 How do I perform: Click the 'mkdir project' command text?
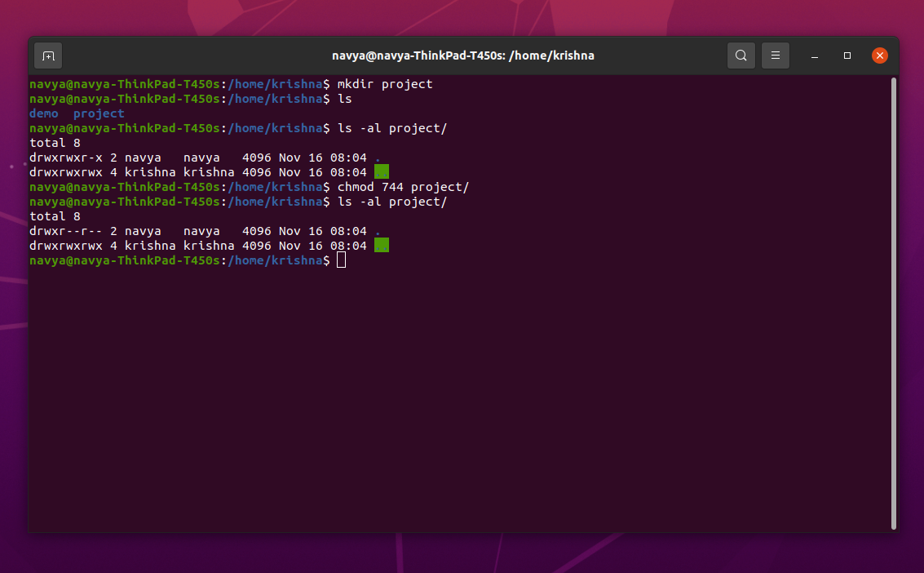pyautogui.click(x=385, y=83)
